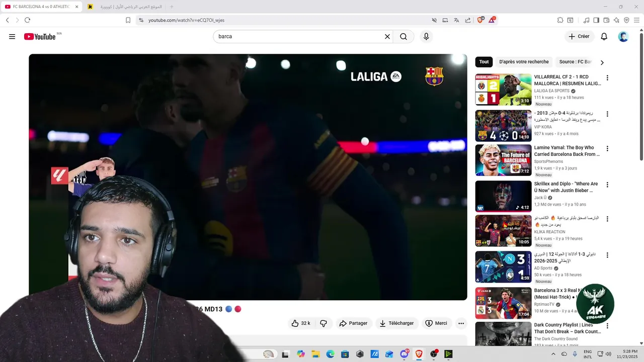The height and width of the screenshot is (362, 644).
Task: Open the VIP KORA 4-0 video thumbnail
Action: pos(503,126)
